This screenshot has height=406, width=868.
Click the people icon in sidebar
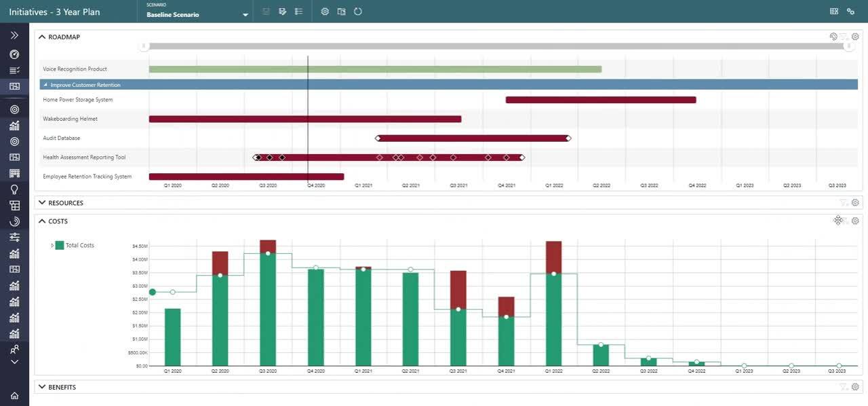14,350
